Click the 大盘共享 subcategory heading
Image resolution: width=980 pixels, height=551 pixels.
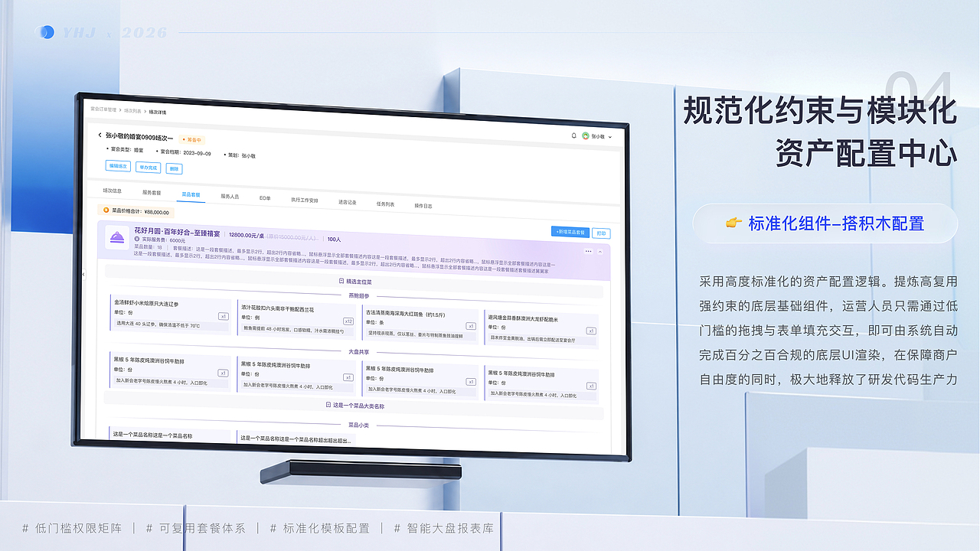click(x=358, y=352)
